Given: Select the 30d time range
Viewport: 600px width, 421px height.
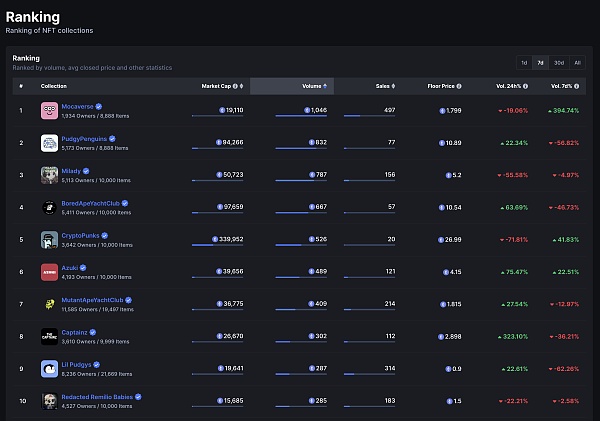Looking at the screenshot, I should click(x=559, y=62).
